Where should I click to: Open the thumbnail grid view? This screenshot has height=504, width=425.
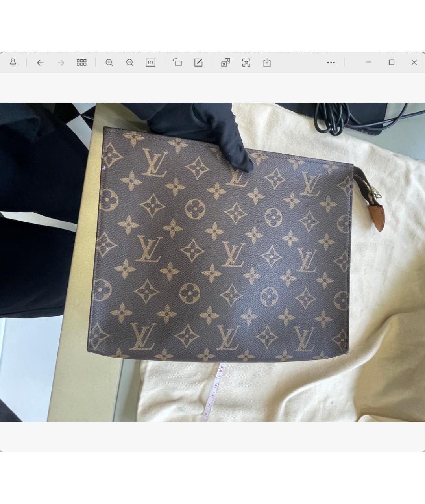pyautogui.click(x=81, y=63)
